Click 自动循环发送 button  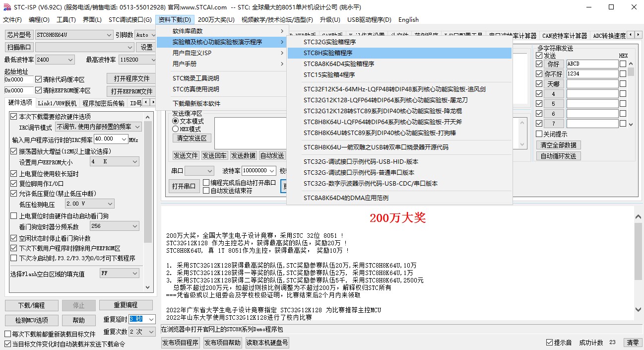(x=558, y=156)
